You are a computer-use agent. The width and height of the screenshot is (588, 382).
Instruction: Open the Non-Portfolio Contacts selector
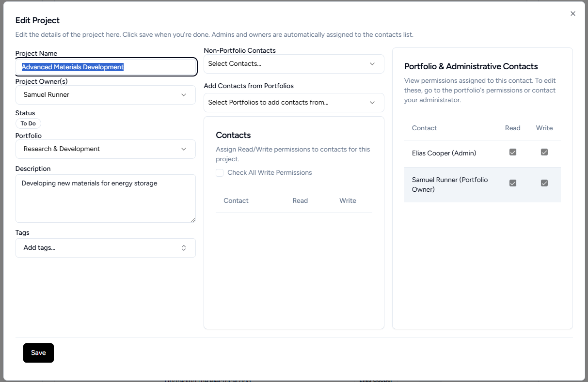pyautogui.click(x=293, y=64)
